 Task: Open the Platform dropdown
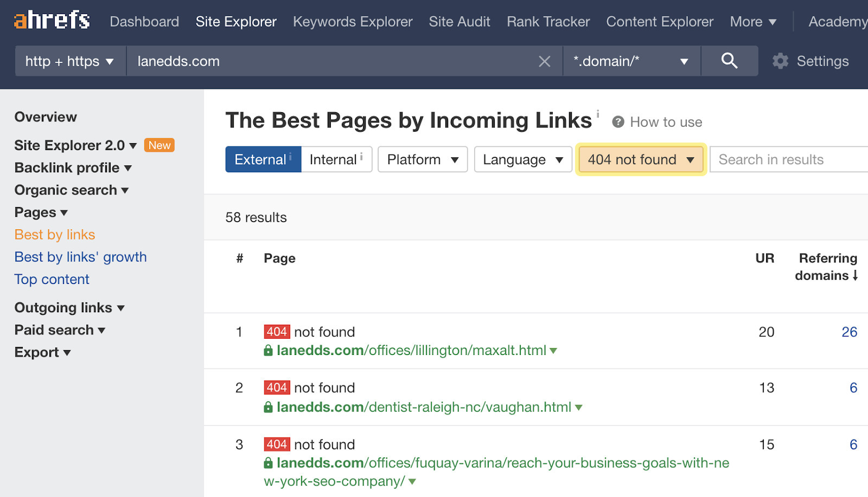pyautogui.click(x=422, y=159)
